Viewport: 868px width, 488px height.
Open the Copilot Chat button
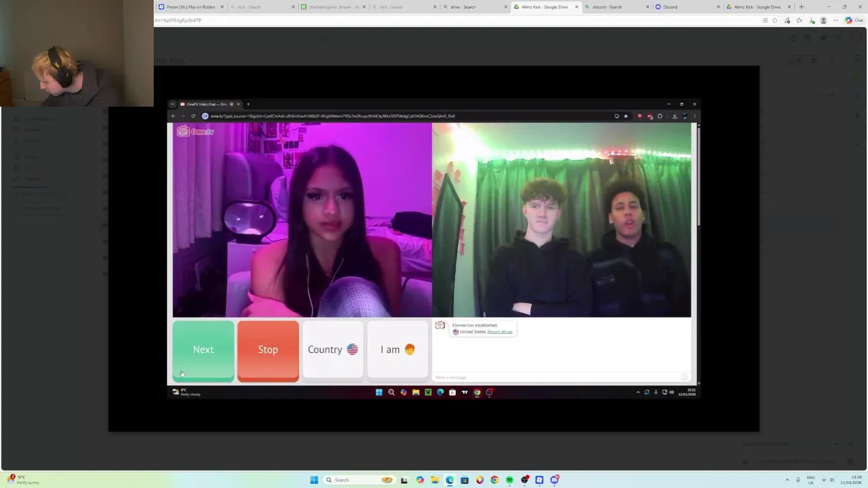coord(853,20)
